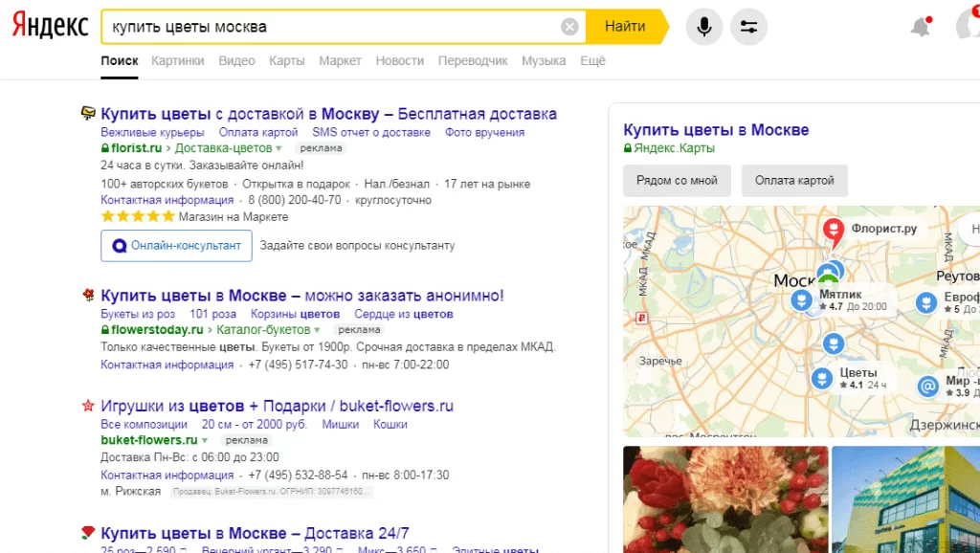Open the 101 роза sitelink

212,315
